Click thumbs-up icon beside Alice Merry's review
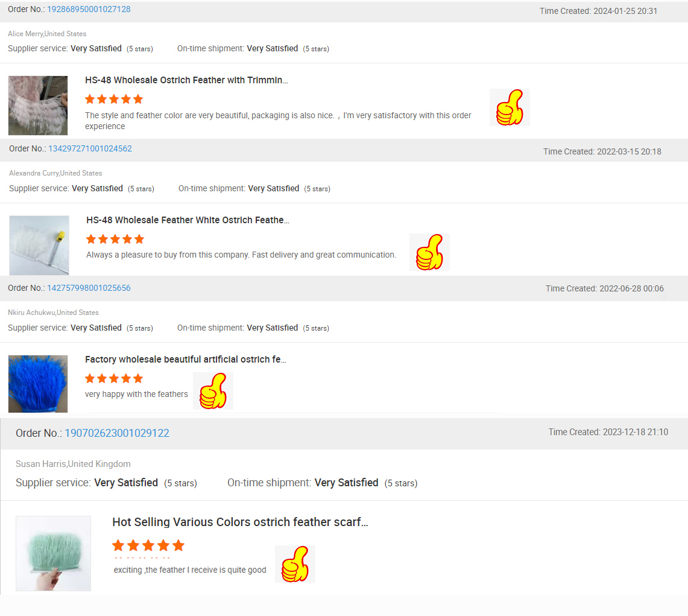The height and width of the screenshot is (616, 688). 510,107
